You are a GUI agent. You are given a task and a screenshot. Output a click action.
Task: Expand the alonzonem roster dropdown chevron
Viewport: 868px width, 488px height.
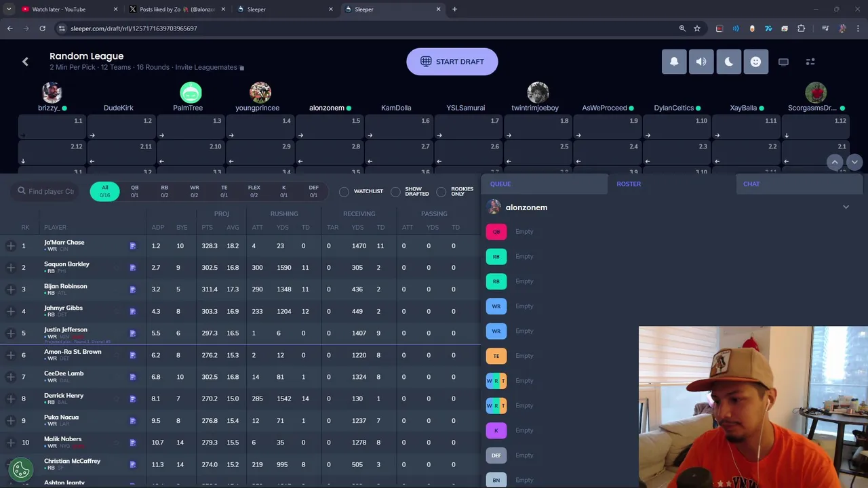[846, 207]
